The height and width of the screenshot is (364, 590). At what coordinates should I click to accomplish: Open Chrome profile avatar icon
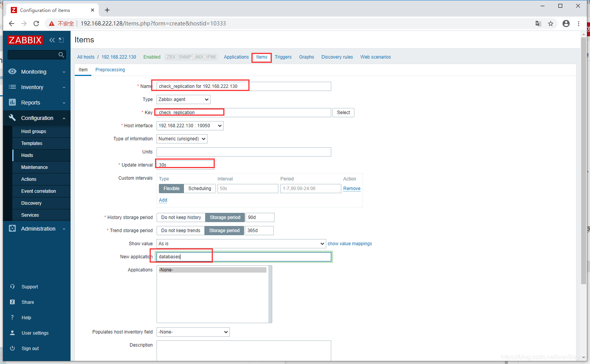point(566,24)
